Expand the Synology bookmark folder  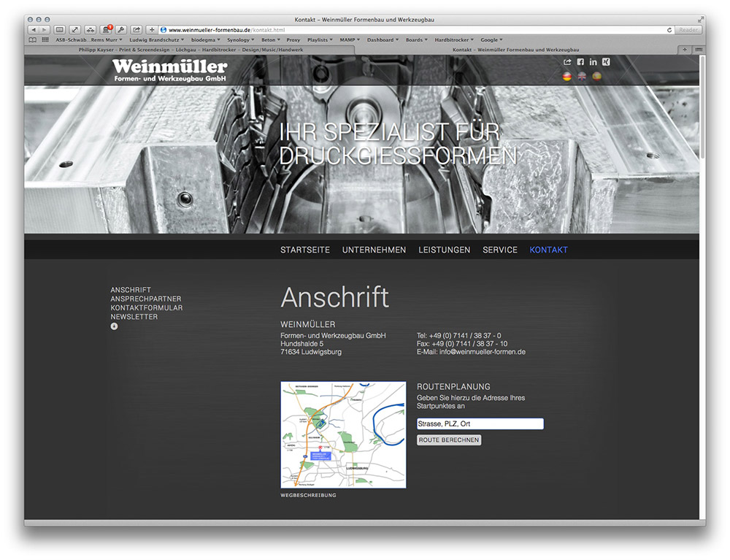241,40
